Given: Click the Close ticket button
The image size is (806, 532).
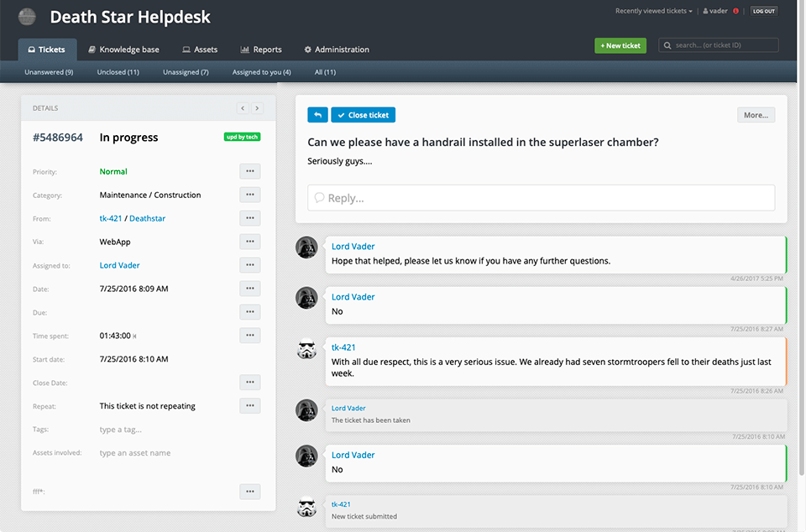Looking at the screenshot, I should pos(363,114).
